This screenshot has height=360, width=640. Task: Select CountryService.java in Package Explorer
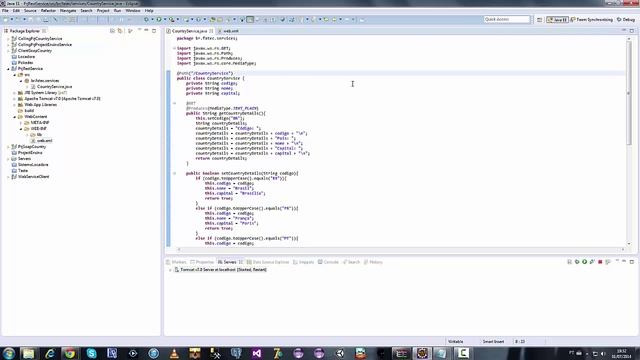(x=54, y=87)
